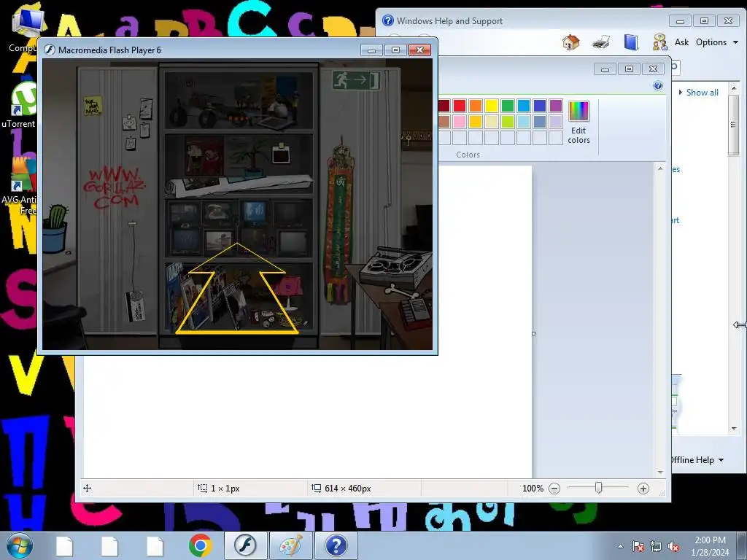Viewport: 747px width, 560px height.
Task: Select the yellow color swatch in Paint
Action: [x=492, y=105]
